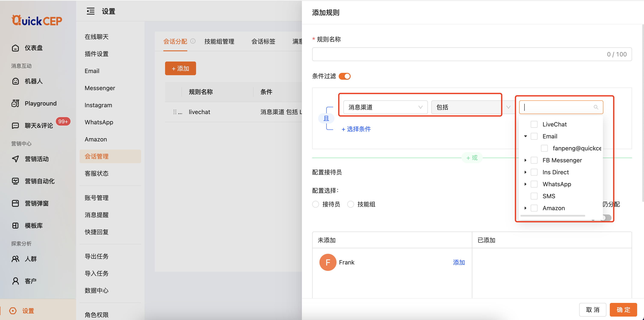Click the Dashboard (仪表盘) home icon

(15, 48)
